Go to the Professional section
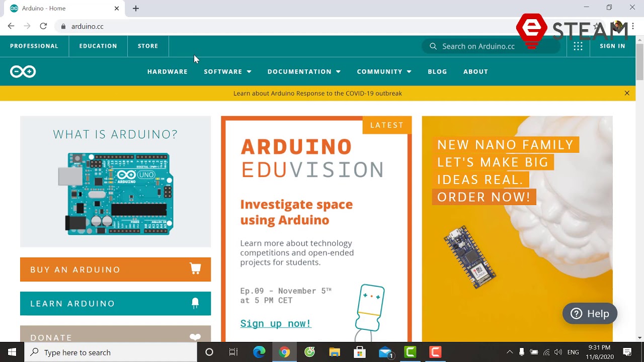The width and height of the screenshot is (644, 362). (34, 46)
